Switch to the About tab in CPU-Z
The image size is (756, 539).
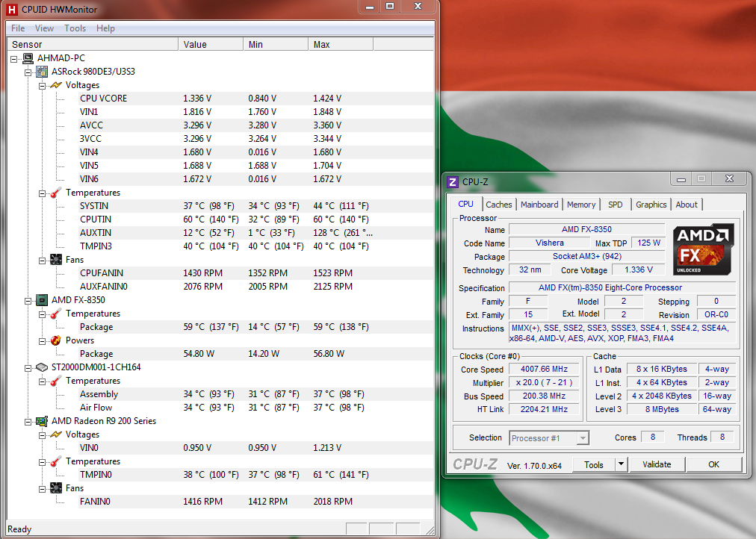pos(687,205)
